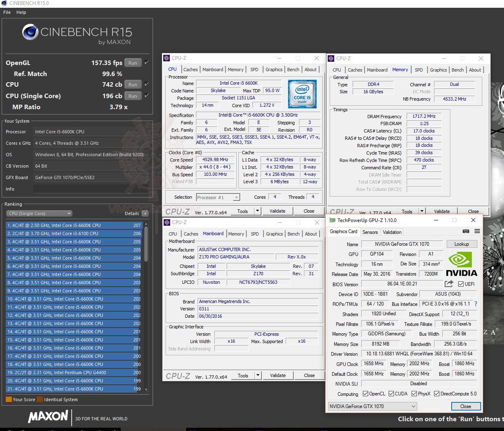The height and width of the screenshot is (431, 504).
Task: Click the Lookup button in GPU-Z
Action: point(461,244)
